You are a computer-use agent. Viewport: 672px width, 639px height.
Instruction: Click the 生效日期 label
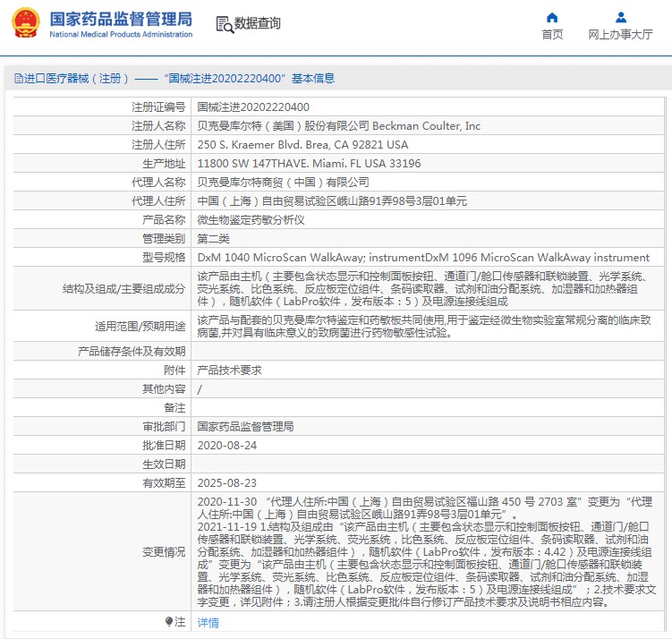164,464
